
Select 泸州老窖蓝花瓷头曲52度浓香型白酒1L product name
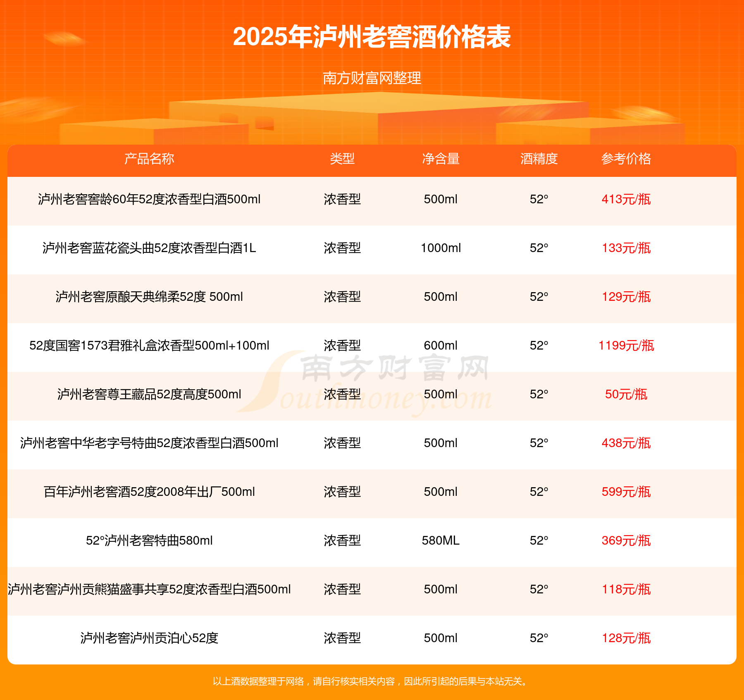click(x=149, y=248)
